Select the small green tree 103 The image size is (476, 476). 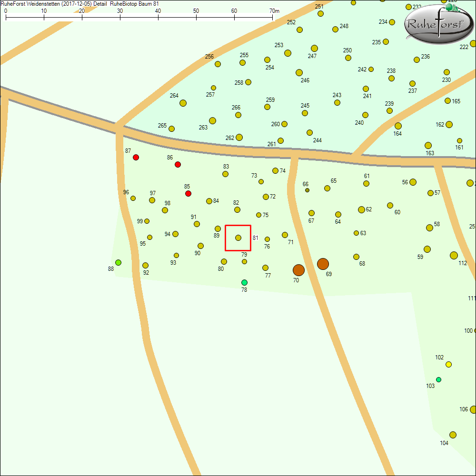pyautogui.click(x=438, y=379)
